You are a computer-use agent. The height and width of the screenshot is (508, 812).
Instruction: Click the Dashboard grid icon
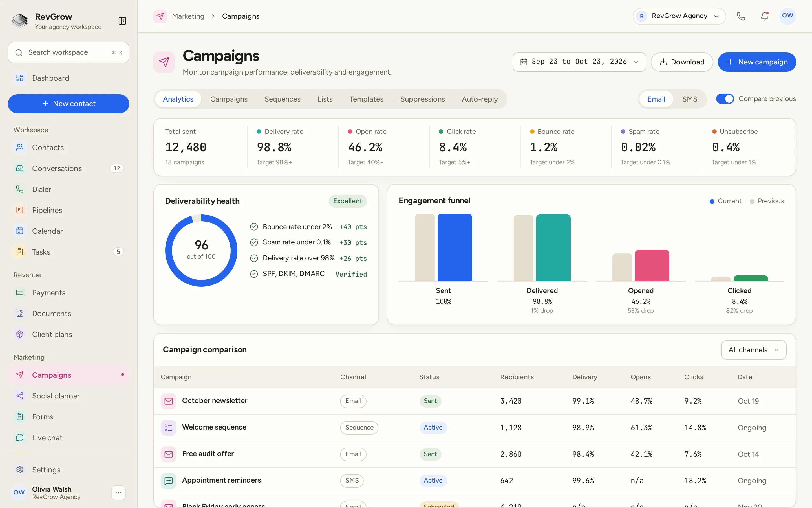(20, 78)
